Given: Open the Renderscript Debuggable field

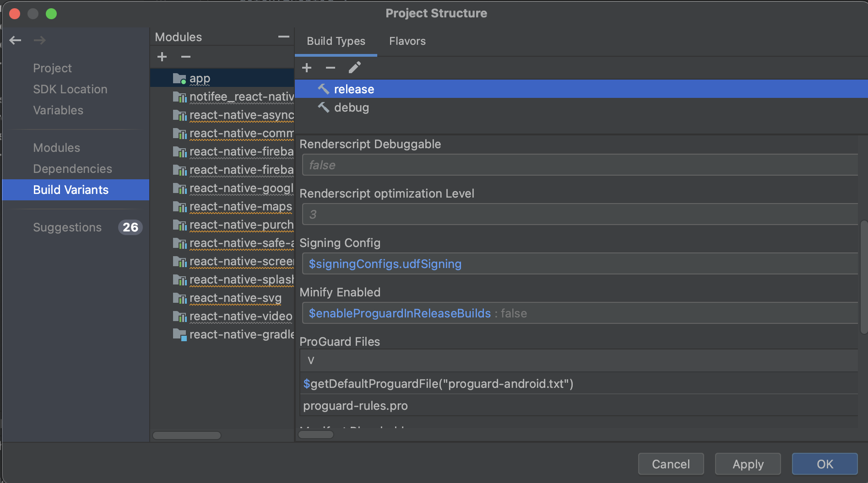Looking at the screenshot, I should (580, 165).
